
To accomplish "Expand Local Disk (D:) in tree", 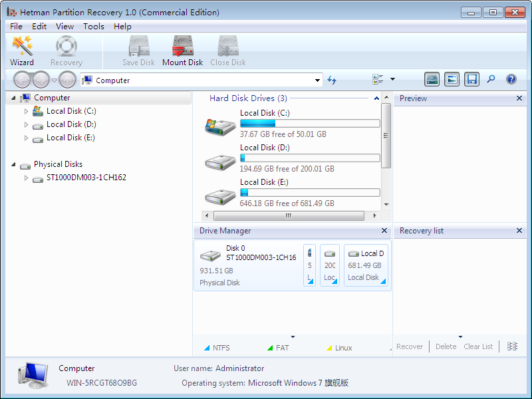I will (26, 124).
